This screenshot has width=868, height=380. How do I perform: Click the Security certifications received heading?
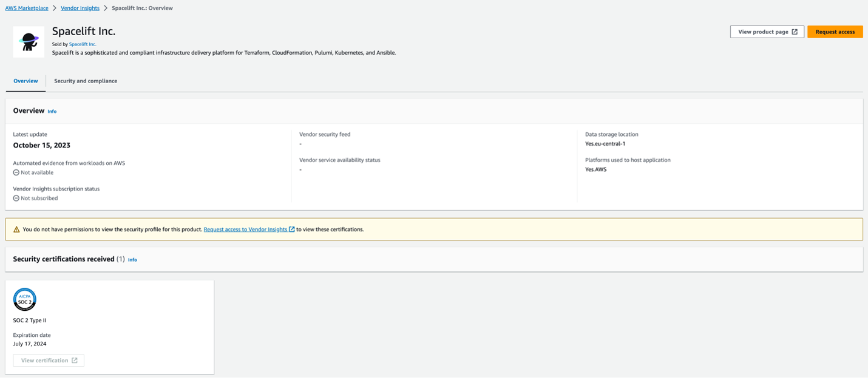pos(64,259)
